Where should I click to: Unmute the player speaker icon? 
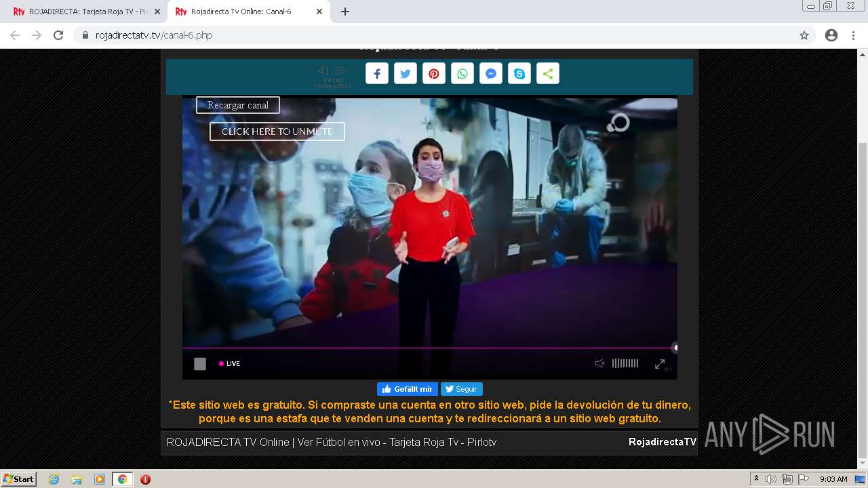tap(599, 364)
